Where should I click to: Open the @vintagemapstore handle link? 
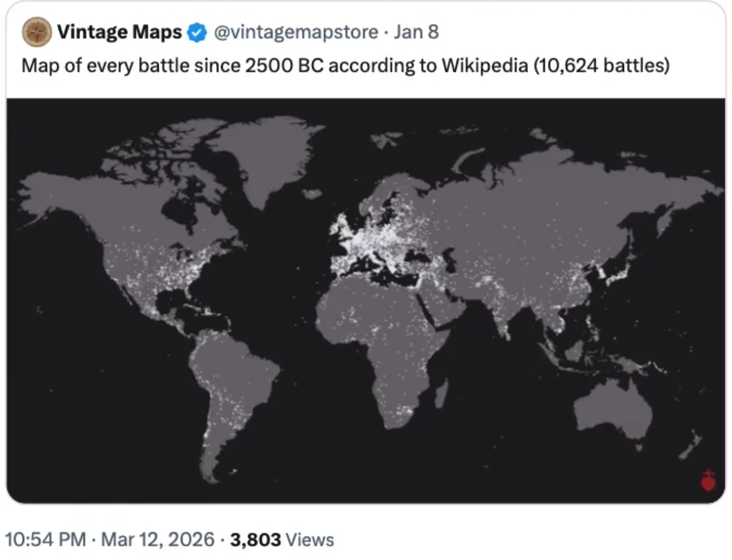[295, 32]
